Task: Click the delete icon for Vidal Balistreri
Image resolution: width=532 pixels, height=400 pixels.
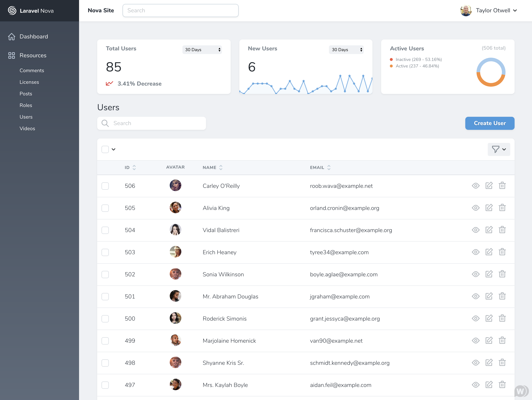Action: coord(503,230)
